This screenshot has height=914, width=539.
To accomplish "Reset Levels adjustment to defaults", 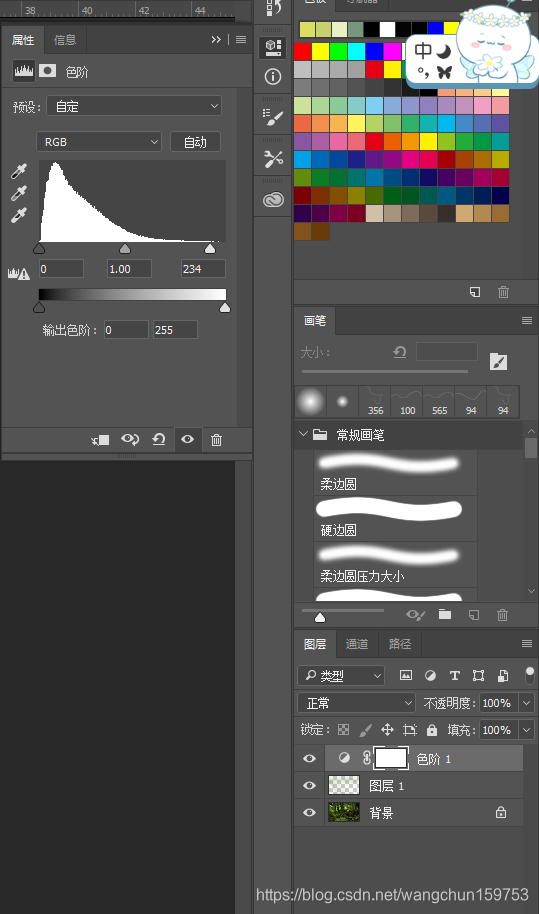I will [x=158, y=440].
